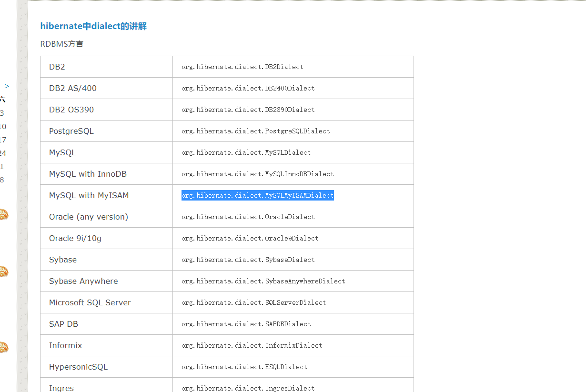The width and height of the screenshot is (586, 392).
Task: Click the 'Ingres' row at the bottom
Action: click(x=61, y=387)
